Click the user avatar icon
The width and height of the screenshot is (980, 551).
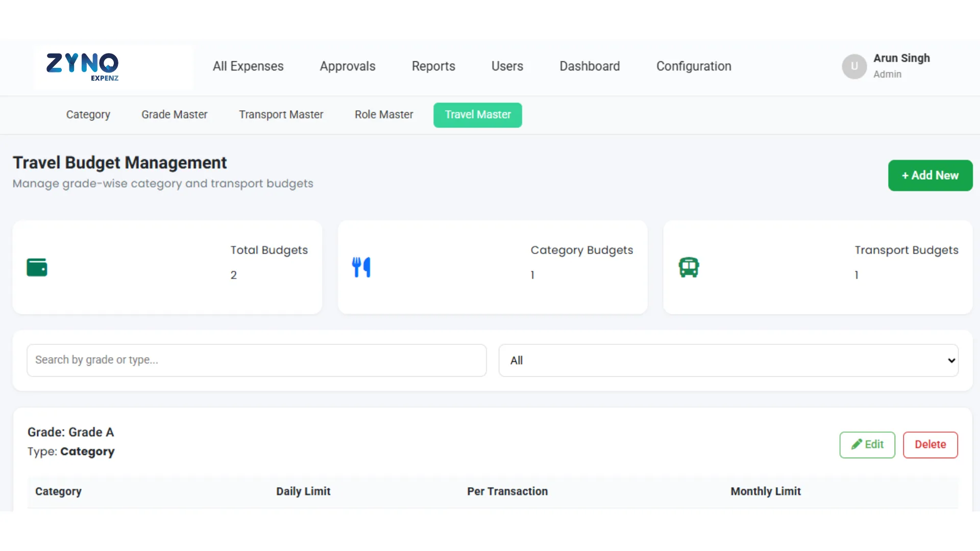[854, 66]
